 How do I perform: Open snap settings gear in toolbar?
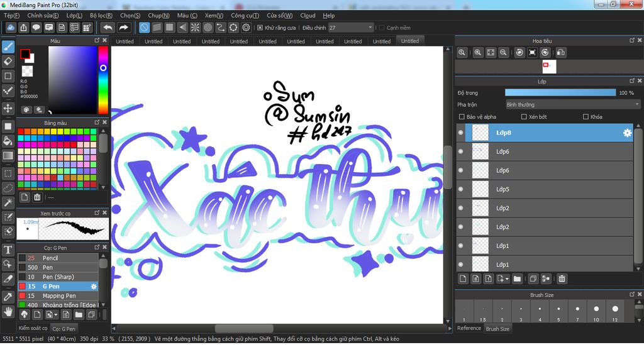tap(246, 28)
